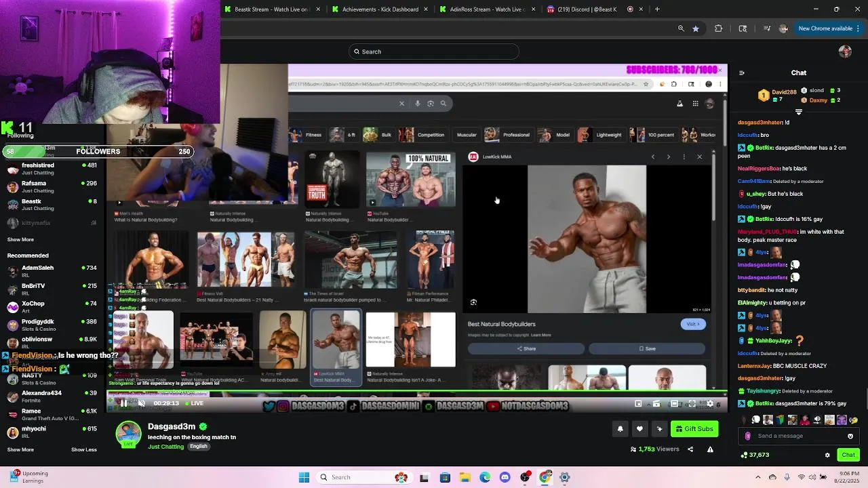Expand the system tray hidden icons

[758, 477]
